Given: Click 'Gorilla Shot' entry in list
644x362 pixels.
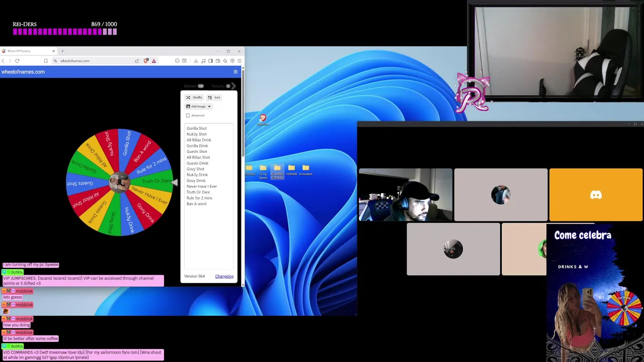Looking at the screenshot, I should (x=197, y=128).
